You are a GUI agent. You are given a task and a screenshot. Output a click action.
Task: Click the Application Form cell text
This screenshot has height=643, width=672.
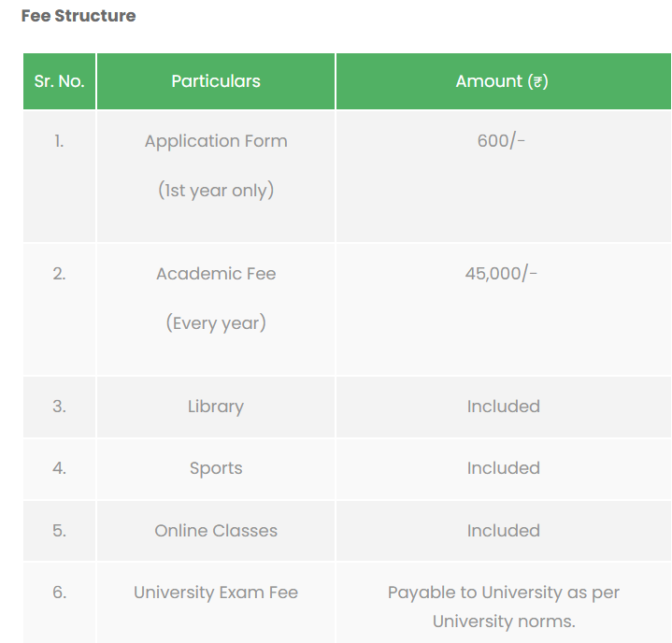(216, 141)
